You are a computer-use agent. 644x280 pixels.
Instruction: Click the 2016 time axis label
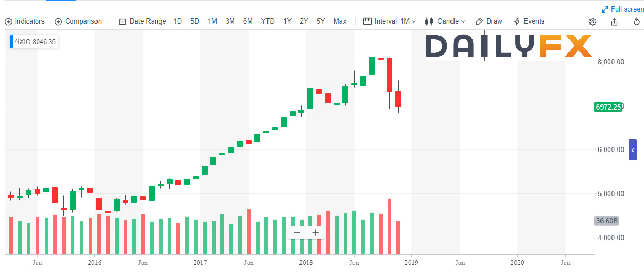coord(94,262)
